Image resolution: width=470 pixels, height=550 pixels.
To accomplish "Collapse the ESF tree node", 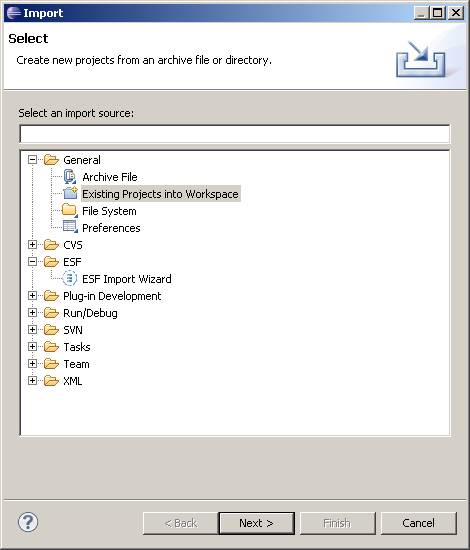I will pyautogui.click(x=32, y=261).
